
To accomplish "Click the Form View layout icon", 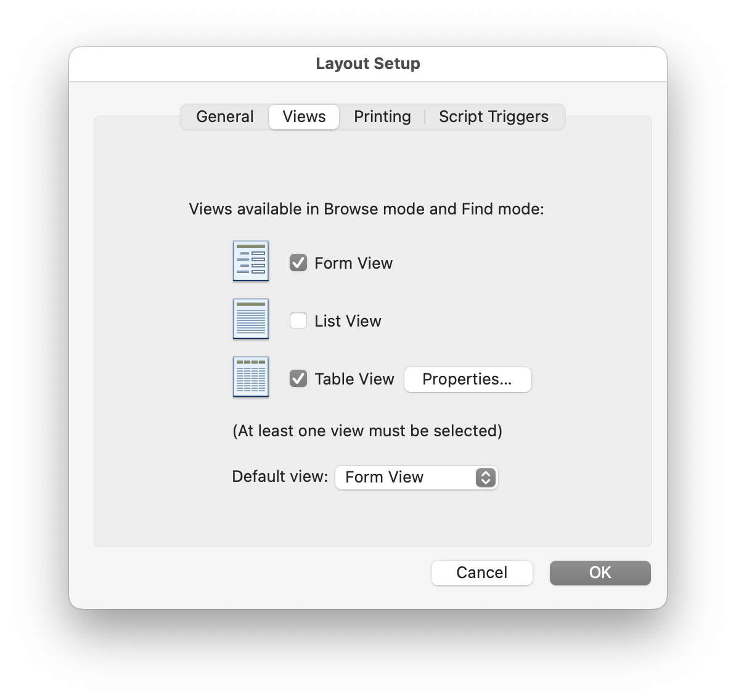I will (x=251, y=261).
